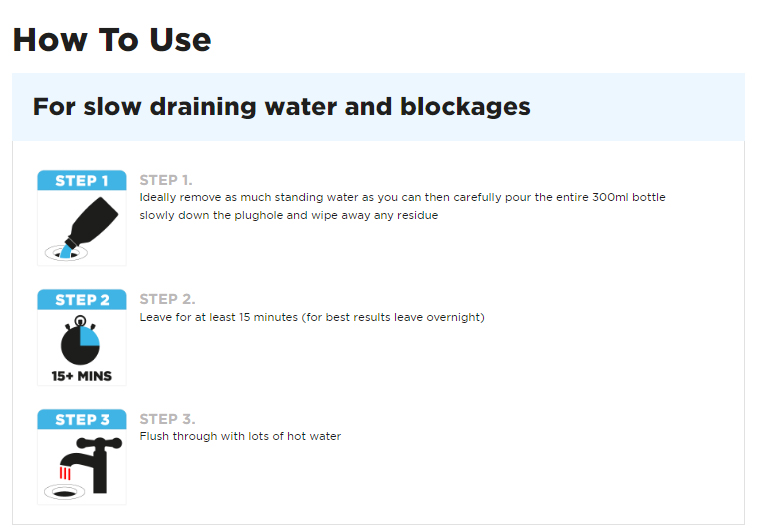
Task: Click the blue liquid pouring from bottle
Action: [x=65, y=252]
